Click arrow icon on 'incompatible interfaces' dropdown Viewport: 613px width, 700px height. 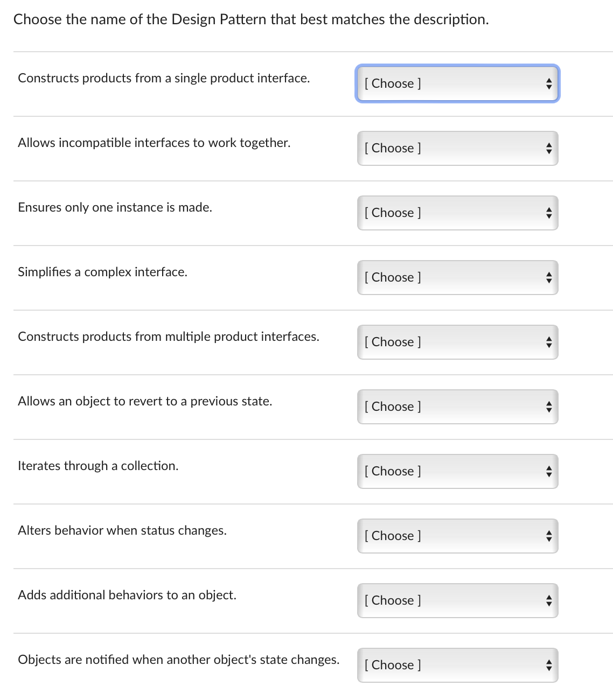pos(548,148)
